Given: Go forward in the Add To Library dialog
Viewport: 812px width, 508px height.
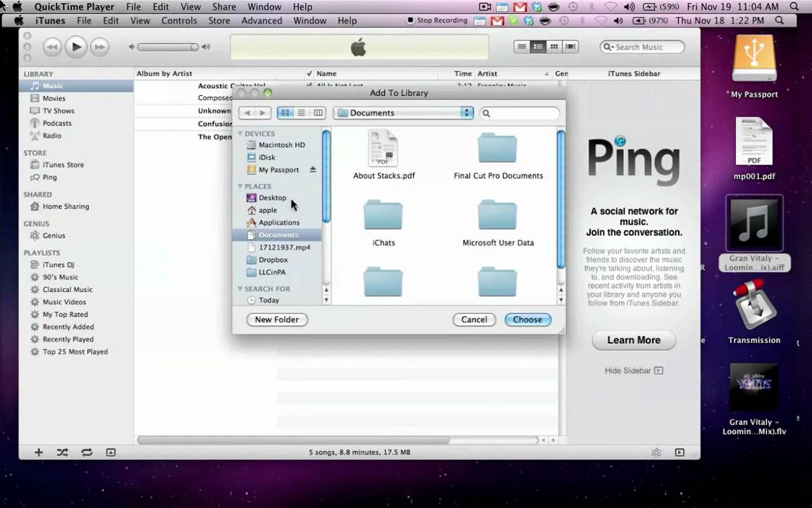Looking at the screenshot, I should point(262,113).
